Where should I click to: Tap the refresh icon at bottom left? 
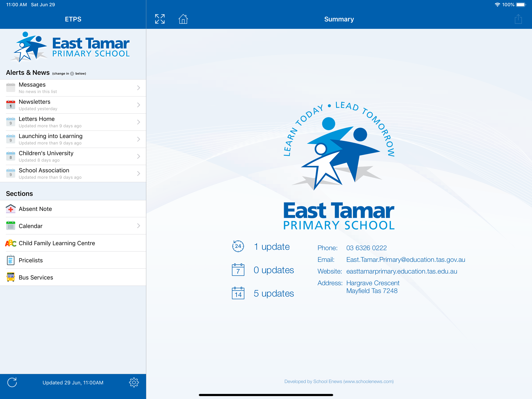click(x=12, y=382)
